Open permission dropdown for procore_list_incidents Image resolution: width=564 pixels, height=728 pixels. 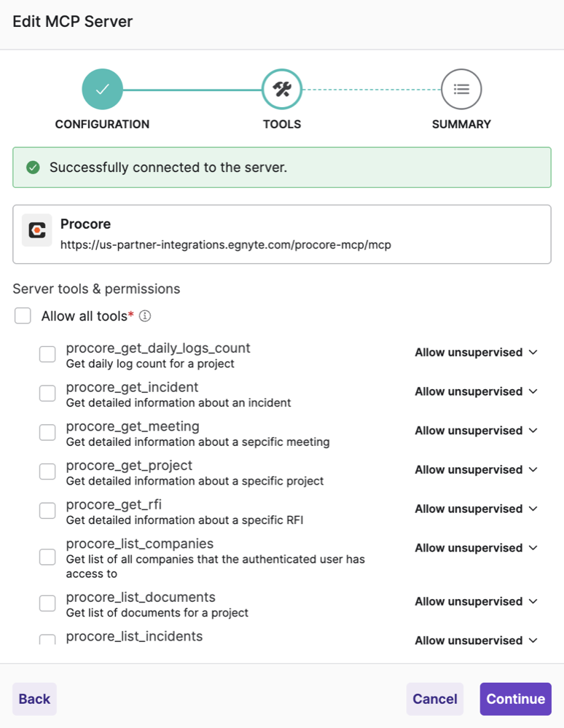[476, 641]
